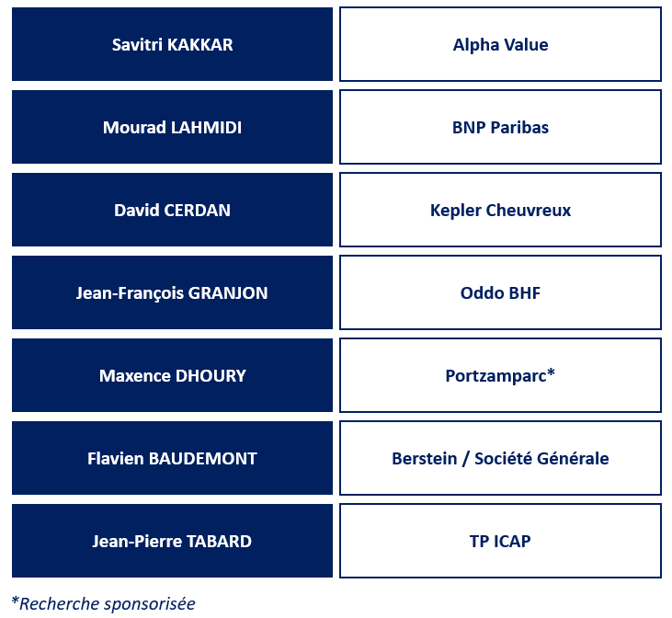Select the Oddo BHF box

pyautogui.click(x=501, y=292)
